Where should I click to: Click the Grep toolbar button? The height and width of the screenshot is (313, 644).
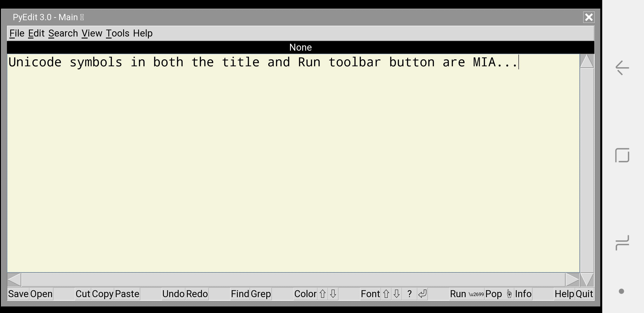tap(261, 294)
